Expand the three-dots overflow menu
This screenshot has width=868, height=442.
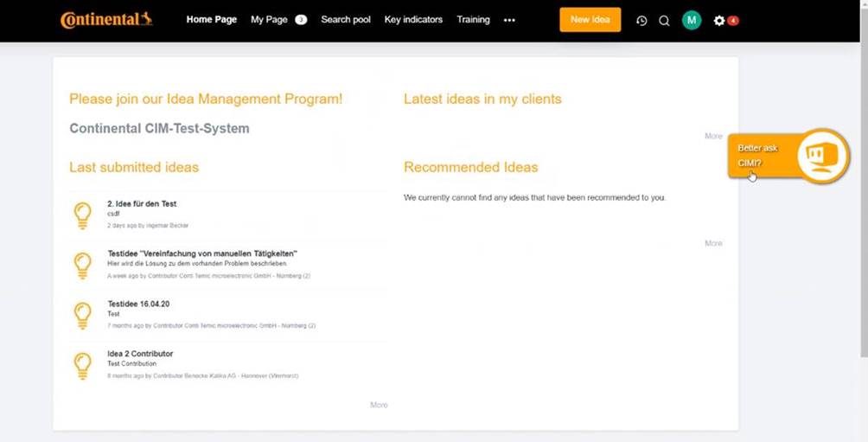tap(509, 20)
